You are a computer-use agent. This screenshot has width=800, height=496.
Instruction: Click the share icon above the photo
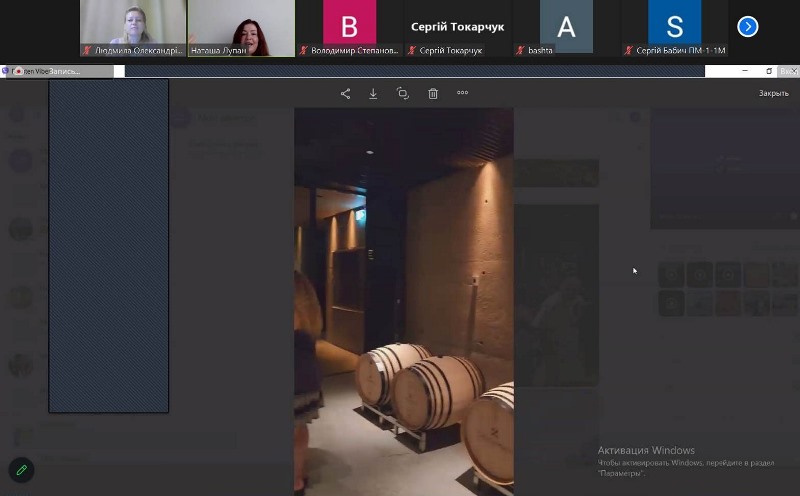pyautogui.click(x=345, y=93)
